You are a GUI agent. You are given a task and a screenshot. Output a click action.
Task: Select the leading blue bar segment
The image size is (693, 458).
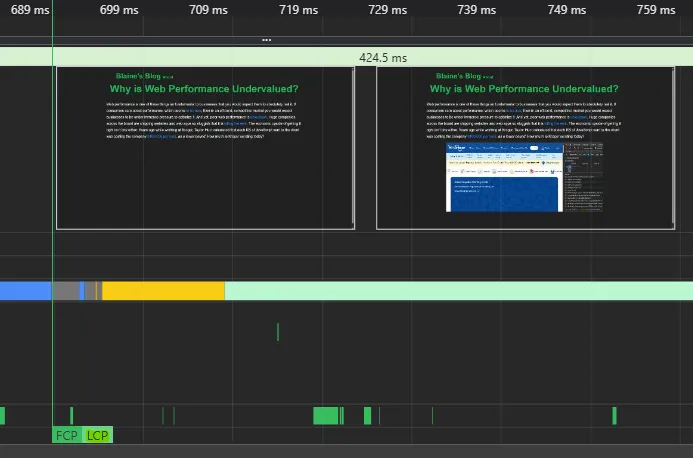click(26, 291)
